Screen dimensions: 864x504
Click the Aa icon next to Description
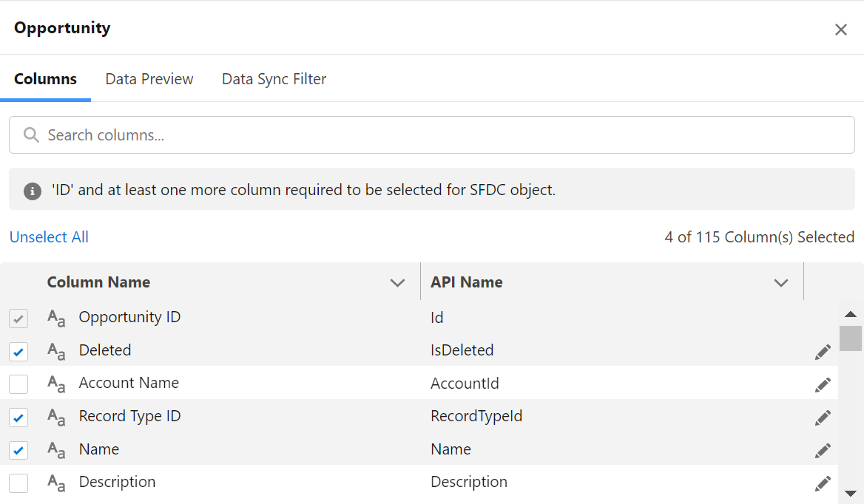[55, 483]
